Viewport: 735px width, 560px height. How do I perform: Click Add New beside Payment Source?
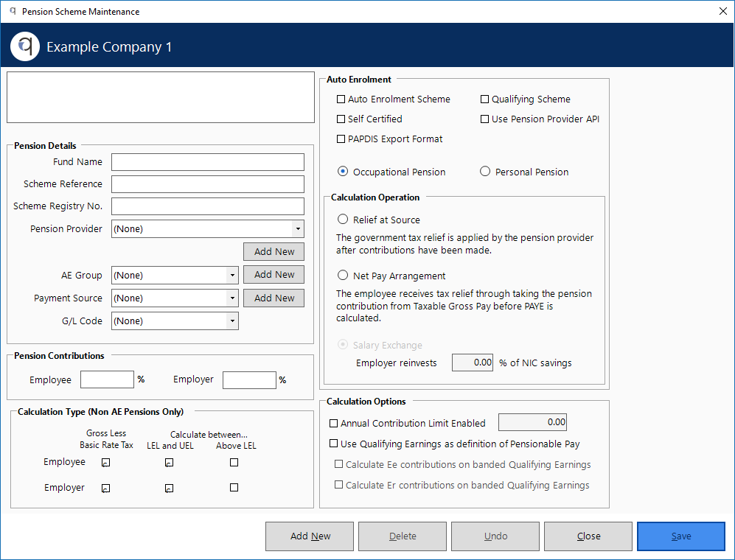tap(274, 298)
